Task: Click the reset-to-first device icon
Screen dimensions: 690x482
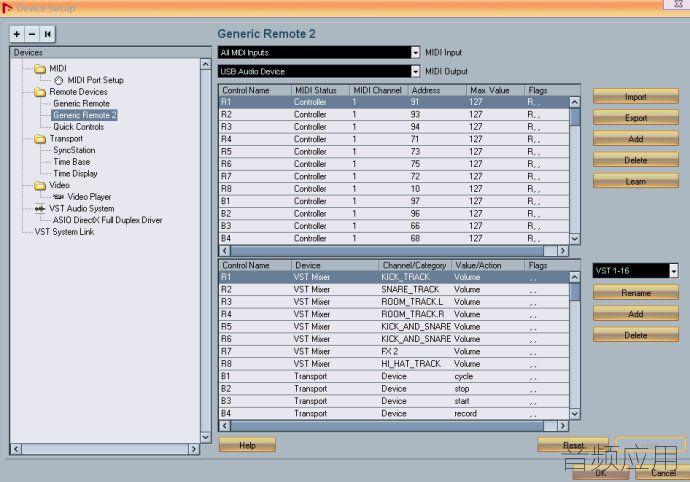Action: pos(48,34)
